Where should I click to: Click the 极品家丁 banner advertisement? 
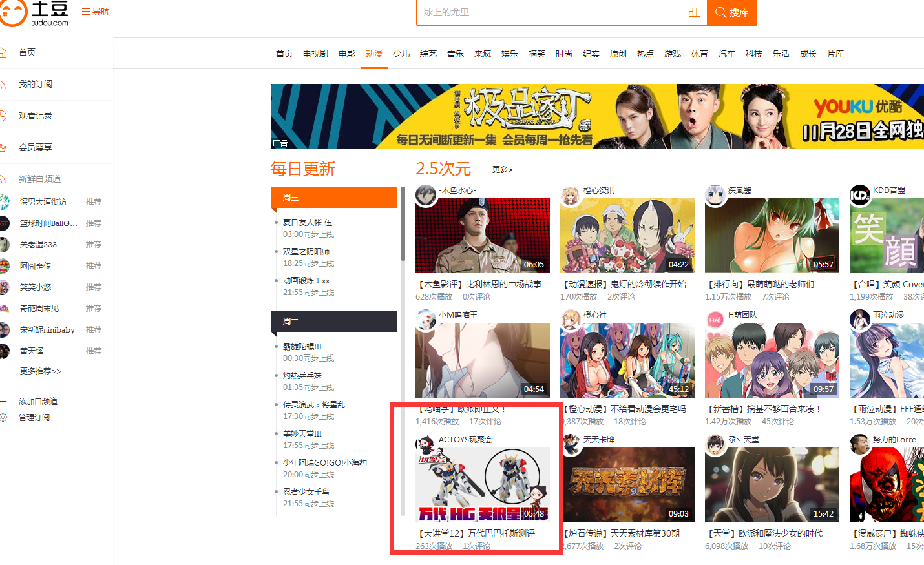coord(597,116)
